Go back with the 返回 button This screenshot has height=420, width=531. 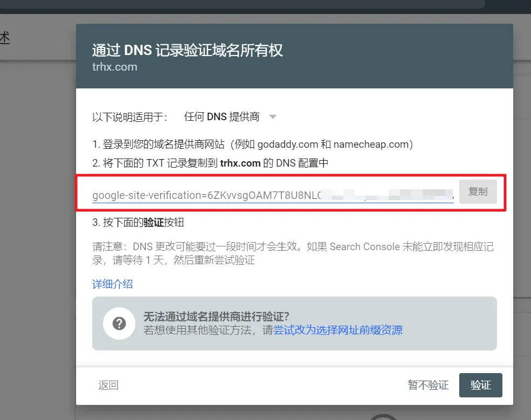tap(108, 385)
